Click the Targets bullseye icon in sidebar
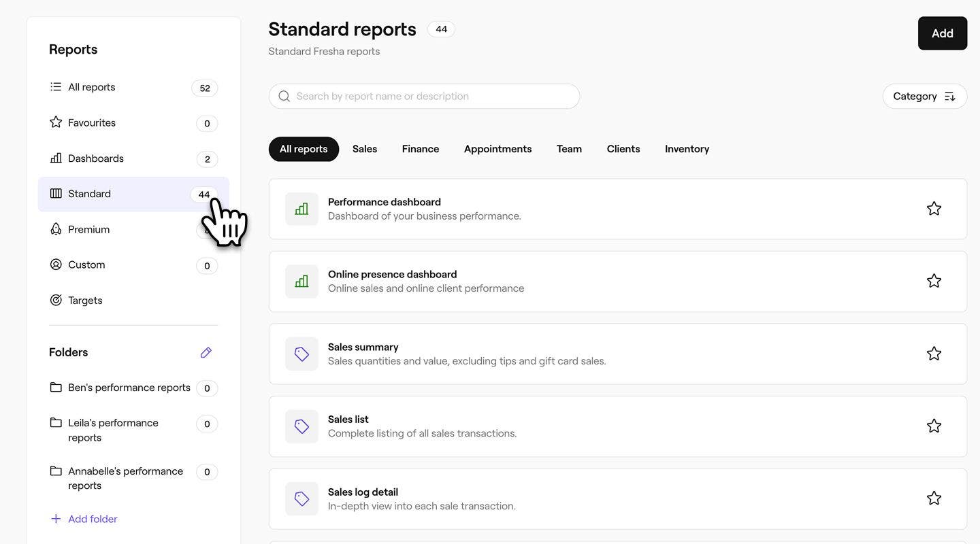The image size is (980, 544). (x=56, y=300)
